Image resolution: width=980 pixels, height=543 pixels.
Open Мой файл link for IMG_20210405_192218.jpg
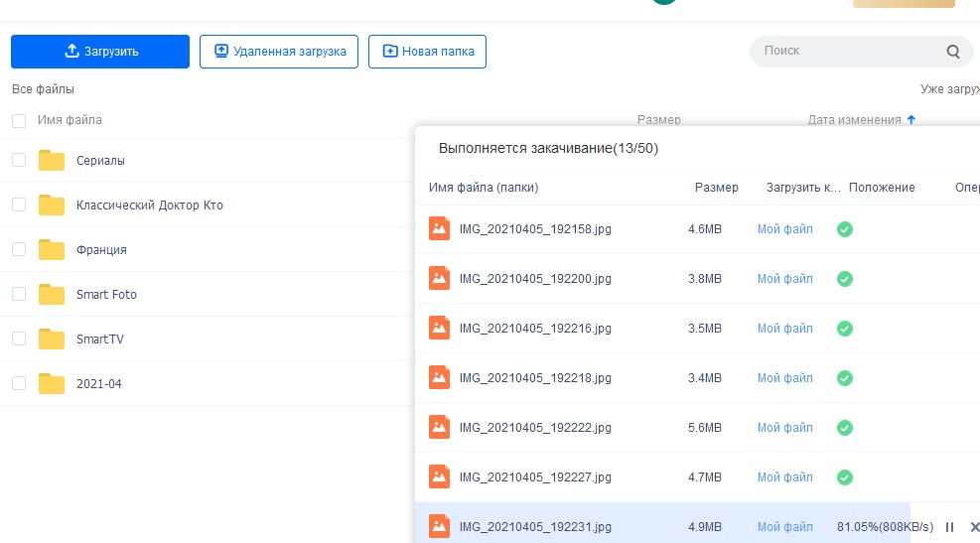(784, 378)
